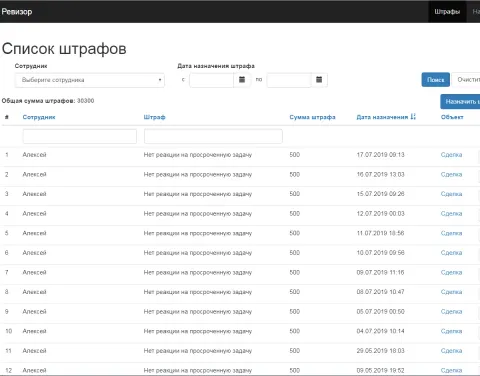
Task: Sort by Объект column header
Action: [x=452, y=117]
